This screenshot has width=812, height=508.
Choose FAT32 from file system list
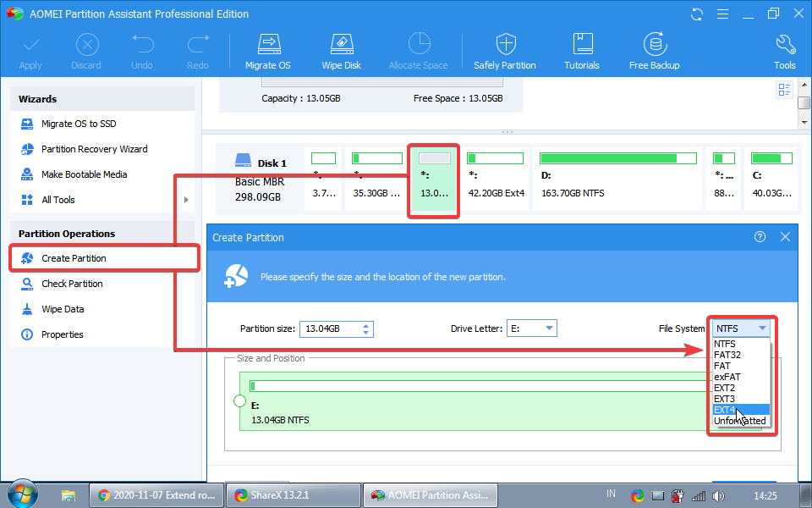(741, 355)
